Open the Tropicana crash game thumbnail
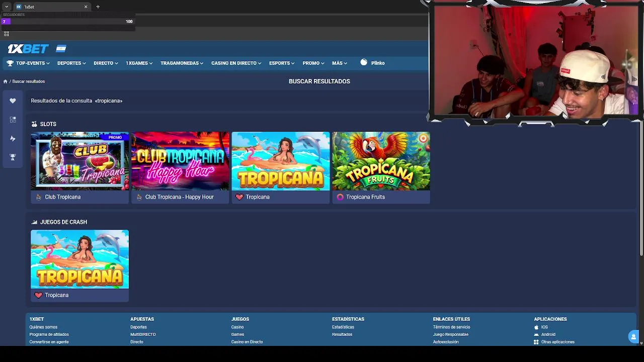The width and height of the screenshot is (644, 362). (79, 259)
